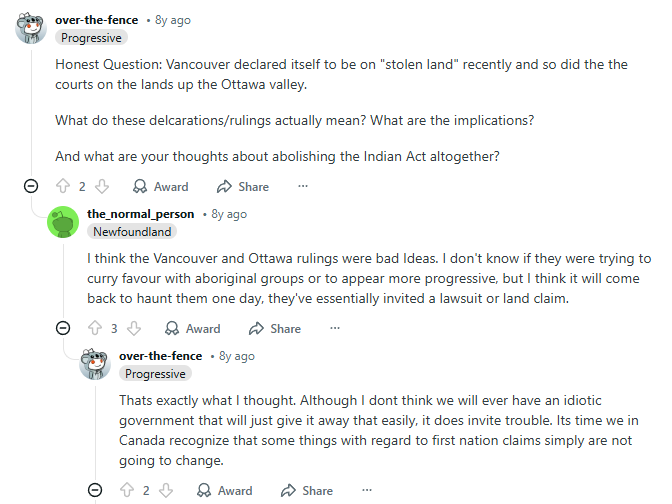Upvote the_normal_person's comment
Screen dimensions: 672x504
pos(95,328)
